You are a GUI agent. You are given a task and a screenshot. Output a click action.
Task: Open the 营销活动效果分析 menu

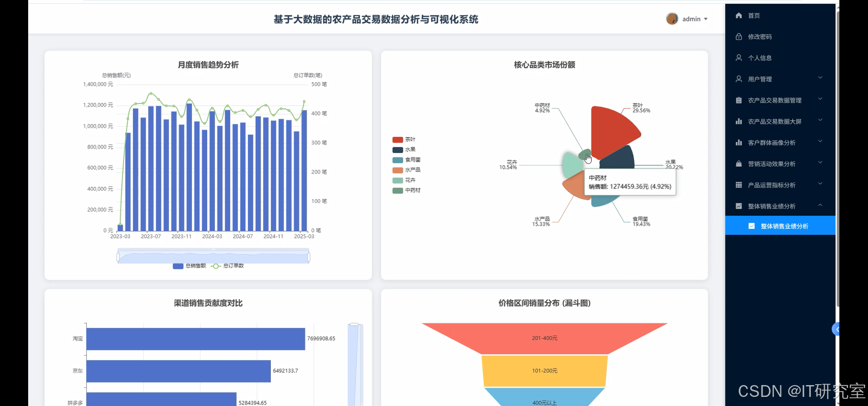[x=780, y=163]
